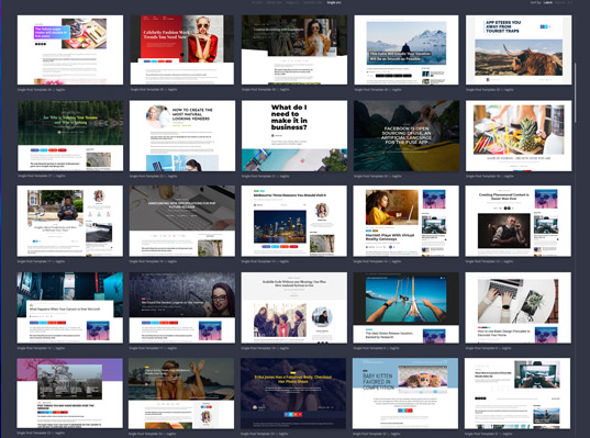Open the dark header woman with drink template
The image size is (590, 438).
point(294,50)
